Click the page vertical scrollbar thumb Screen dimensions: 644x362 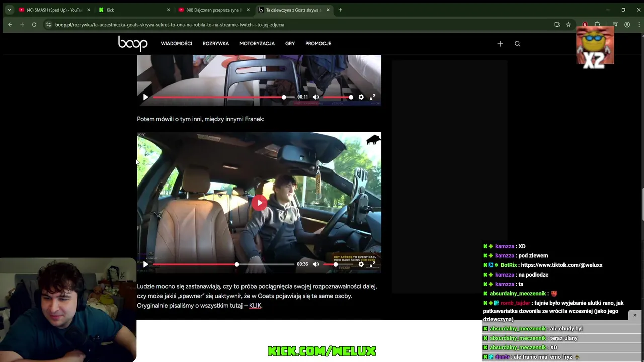click(x=642, y=204)
